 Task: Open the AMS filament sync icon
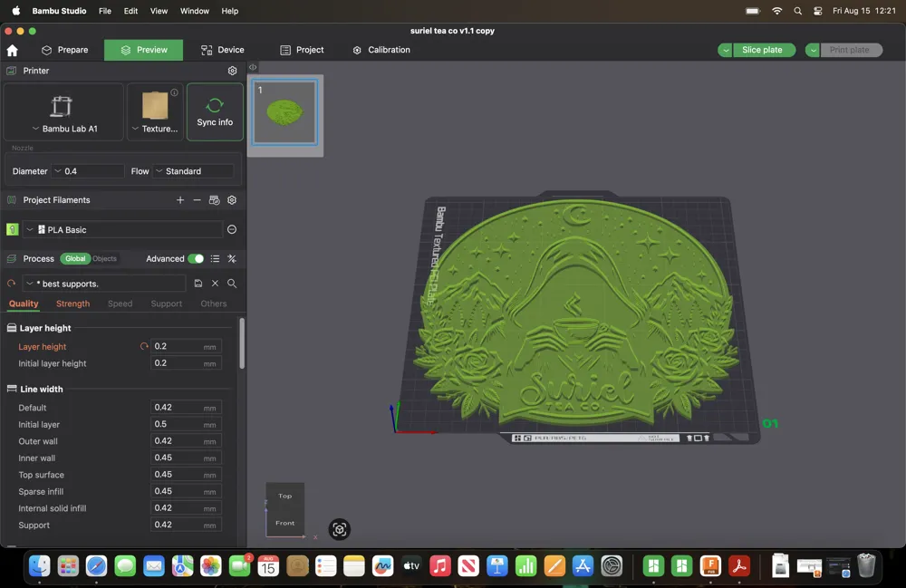[x=215, y=200]
